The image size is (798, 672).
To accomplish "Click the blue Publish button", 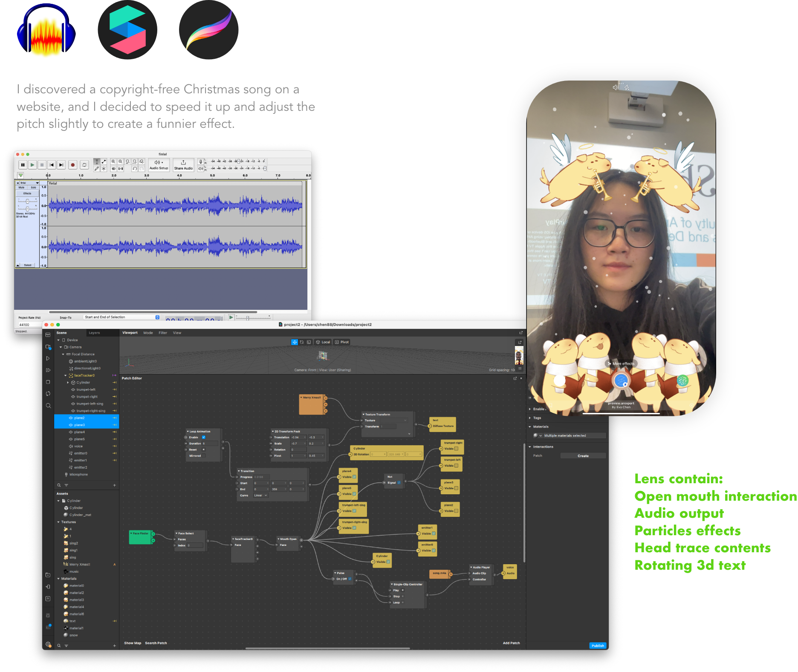I will pos(598,646).
